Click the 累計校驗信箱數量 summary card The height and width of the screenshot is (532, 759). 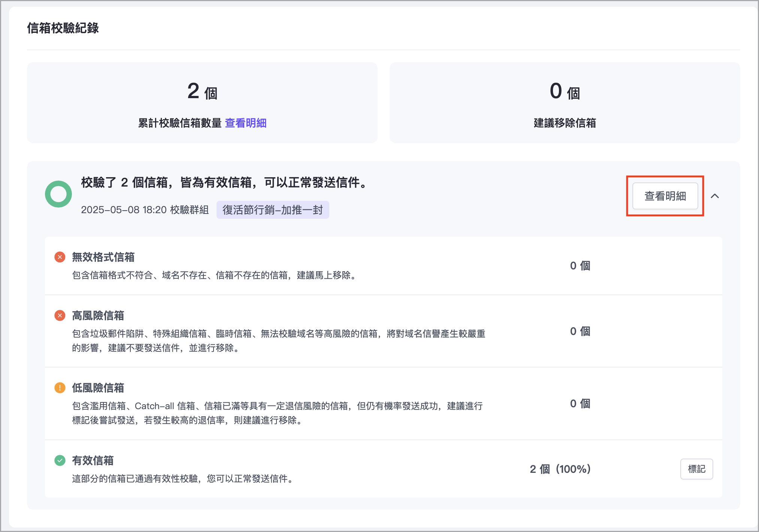[202, 102]
